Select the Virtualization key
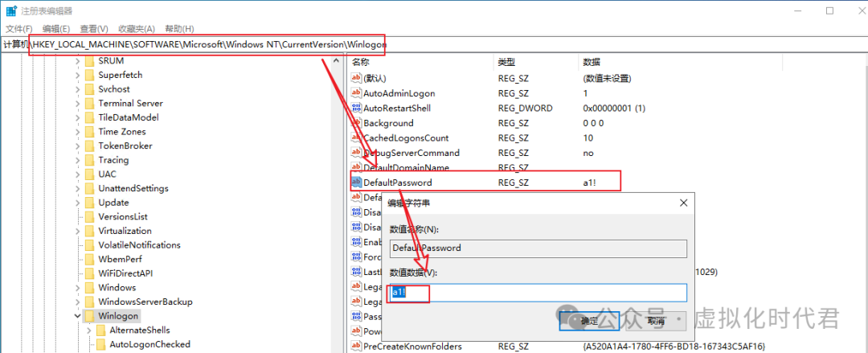The height and width of the screenshot is (353, 868). (x=125, y=231)
